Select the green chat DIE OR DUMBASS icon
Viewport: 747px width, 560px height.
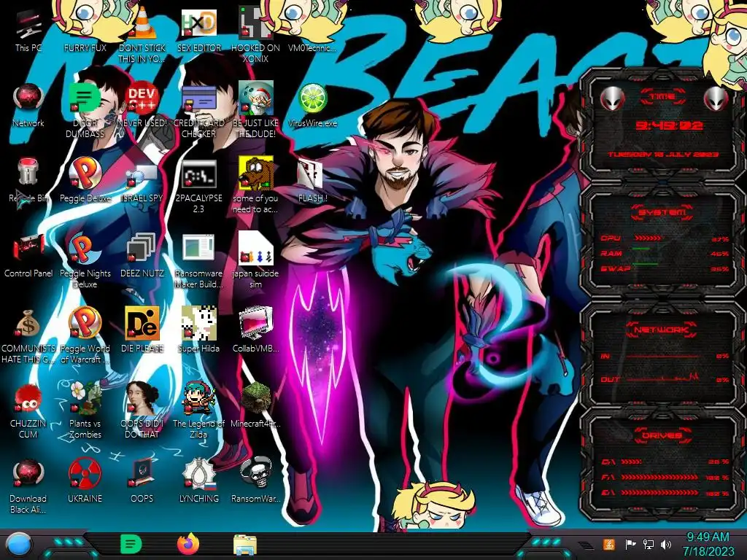coord(85,106)
